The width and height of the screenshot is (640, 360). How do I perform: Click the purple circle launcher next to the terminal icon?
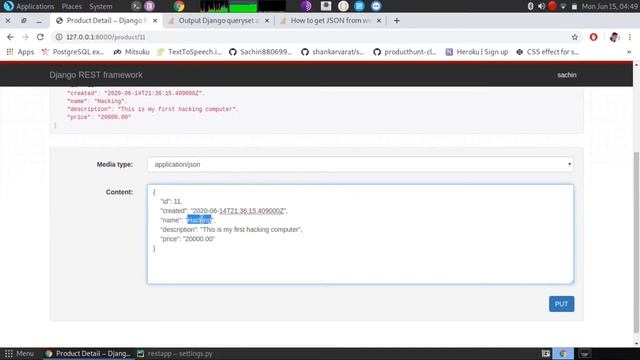(149, 6)
